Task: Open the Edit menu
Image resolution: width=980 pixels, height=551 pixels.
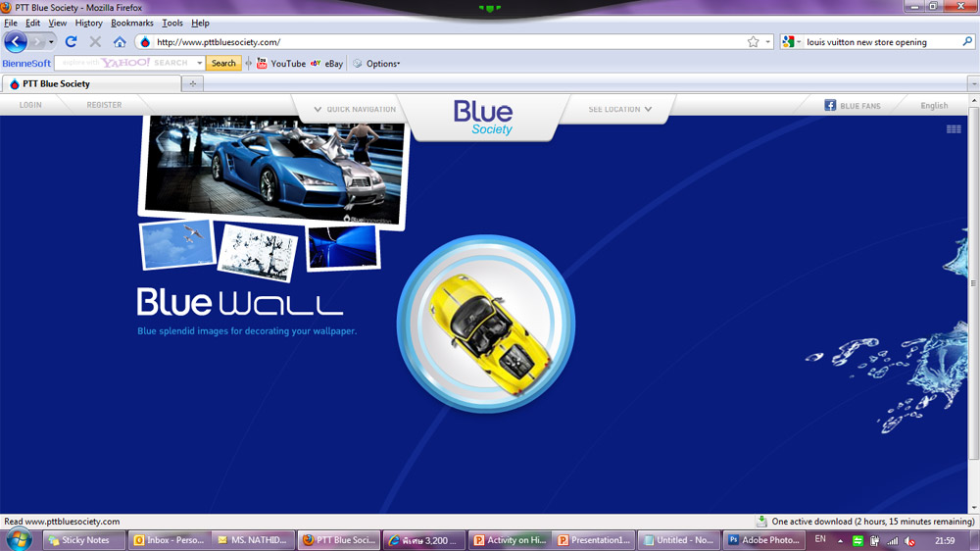Action: (32, 24)
